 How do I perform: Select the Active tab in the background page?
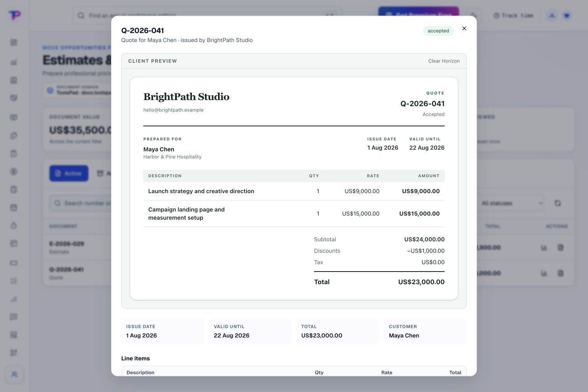69,173
